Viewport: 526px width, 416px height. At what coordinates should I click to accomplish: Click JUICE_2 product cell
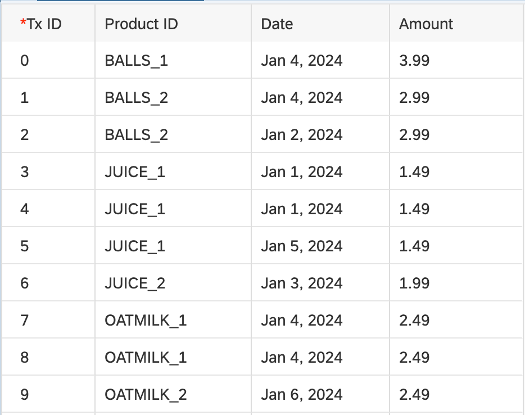point(173,283)
